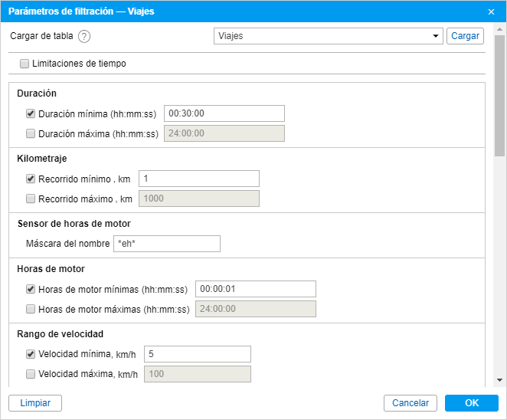Open the Viajes table dropdown

coord(329,36)
